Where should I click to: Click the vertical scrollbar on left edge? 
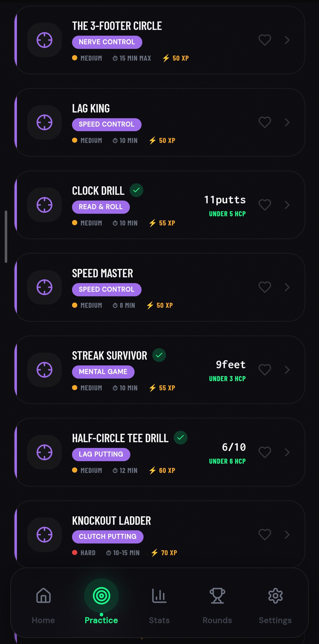6,236
